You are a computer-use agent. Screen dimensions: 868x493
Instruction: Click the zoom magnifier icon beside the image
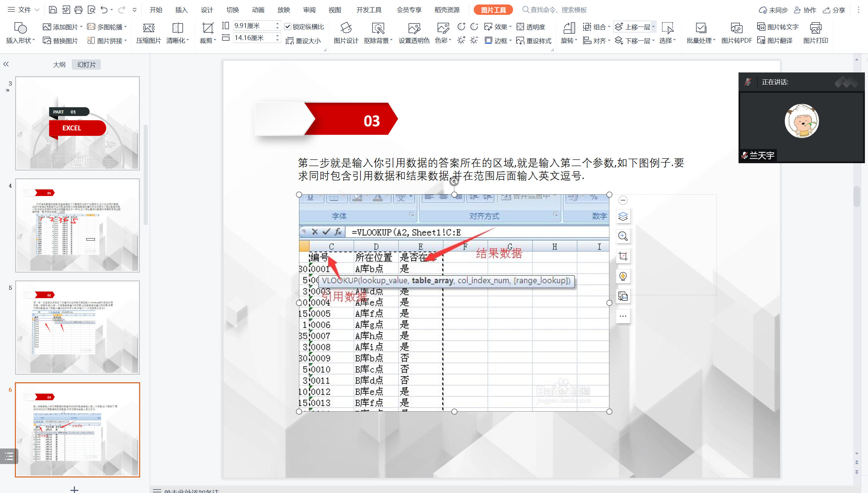coord(623,236)
